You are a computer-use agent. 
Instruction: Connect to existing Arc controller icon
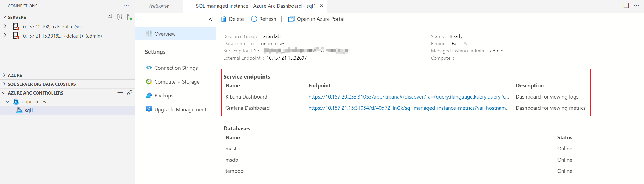[x=130, y=93]
